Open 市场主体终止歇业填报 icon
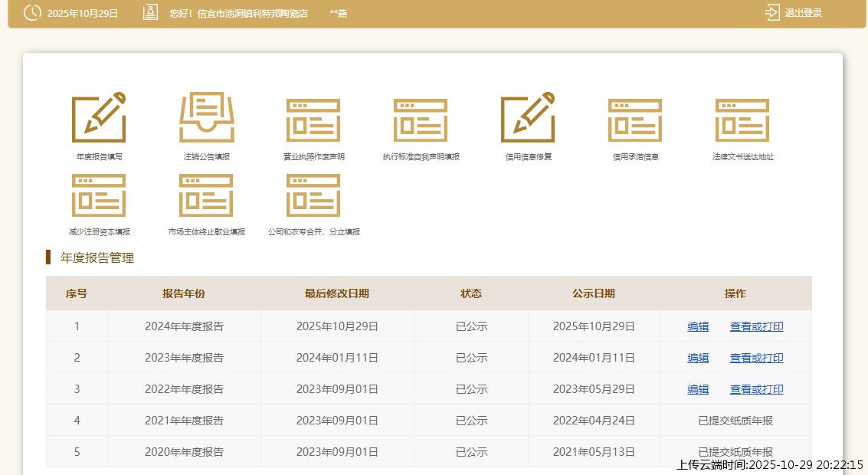Image resolution: width=868 pixels, height=475 pixels. (206, 195)
